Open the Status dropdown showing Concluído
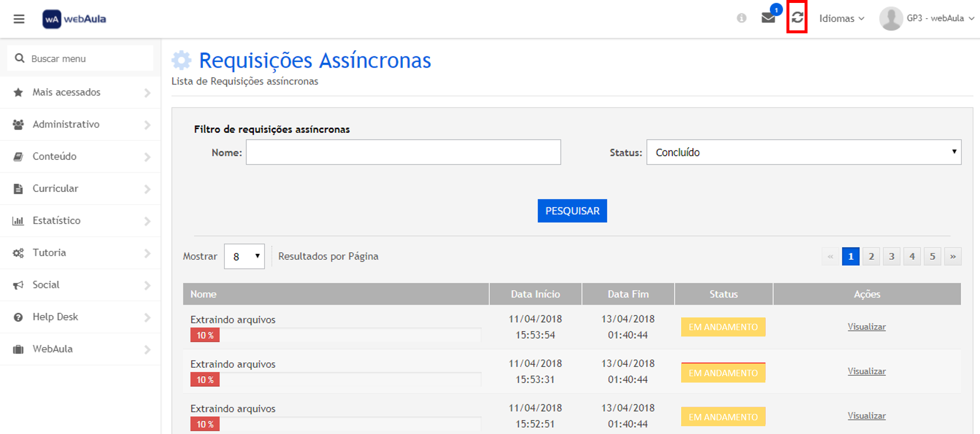 (804, 152)
